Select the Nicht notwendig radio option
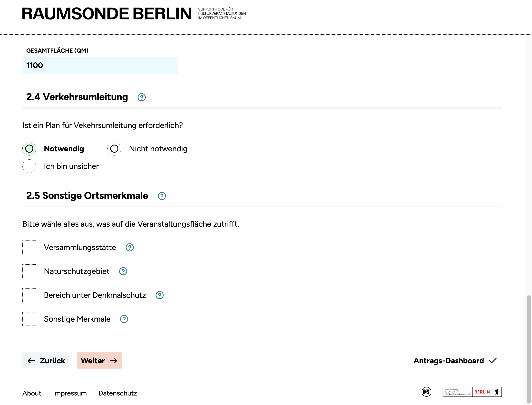532x405 pixels. pyautogui.click(x=114, y=149)
